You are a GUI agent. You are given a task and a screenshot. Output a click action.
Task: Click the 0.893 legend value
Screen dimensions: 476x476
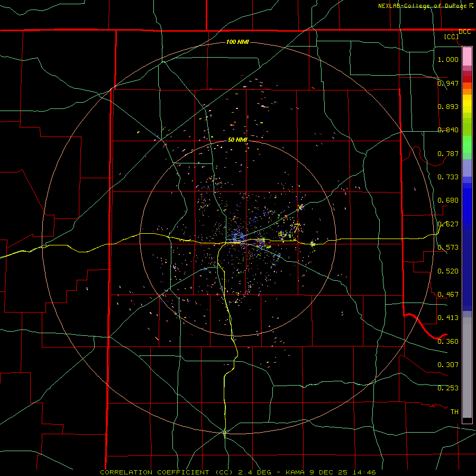(448, 106)
